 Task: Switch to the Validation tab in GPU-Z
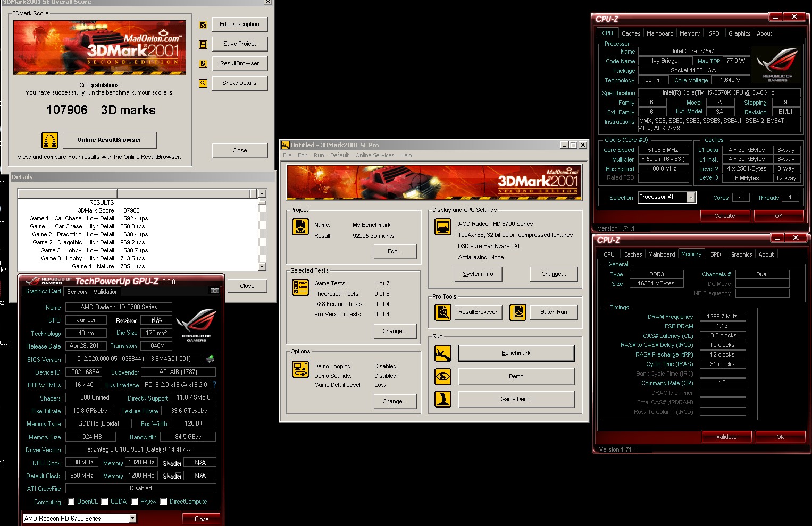106,292
